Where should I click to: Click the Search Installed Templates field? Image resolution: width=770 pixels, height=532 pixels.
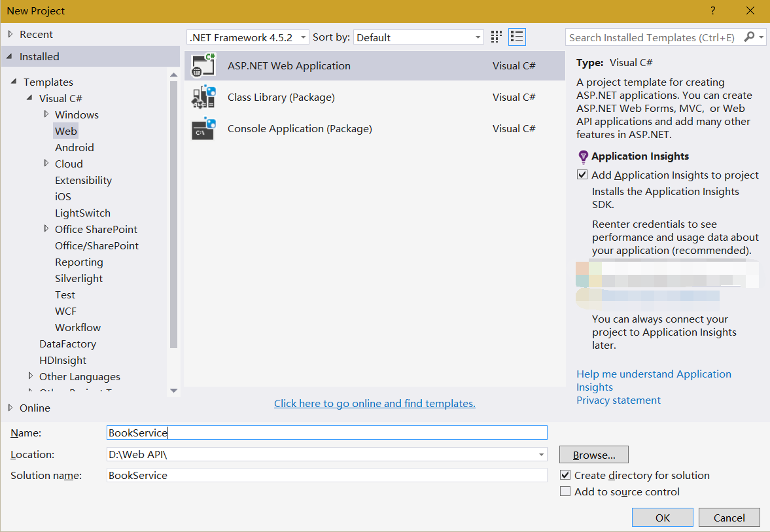[653, 37]
